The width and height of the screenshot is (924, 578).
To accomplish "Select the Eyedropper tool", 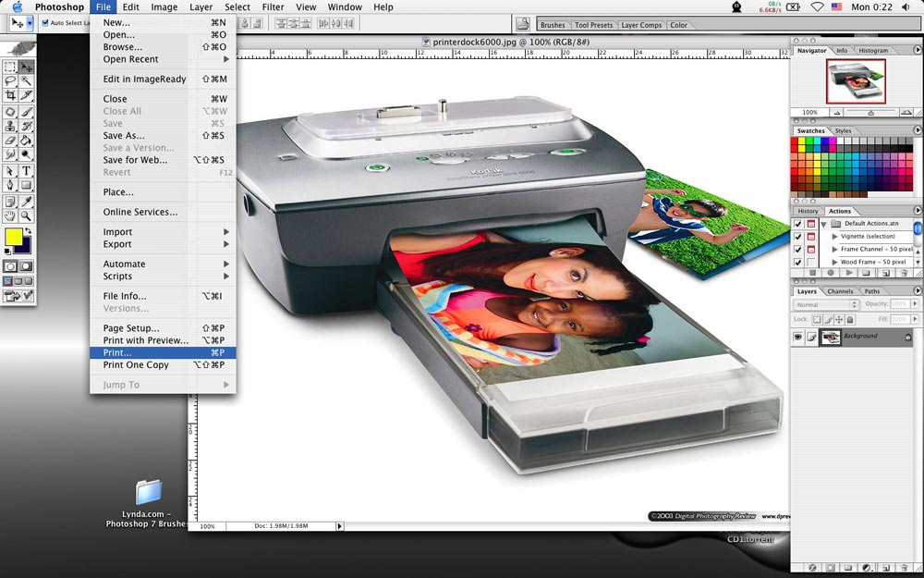I will (x=26, y=202).
